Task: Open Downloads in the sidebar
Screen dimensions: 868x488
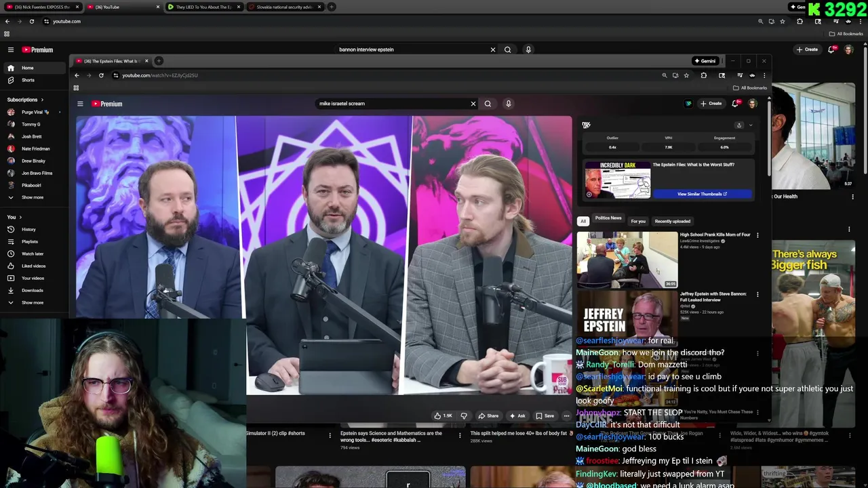Action: (x=34, y=290)
